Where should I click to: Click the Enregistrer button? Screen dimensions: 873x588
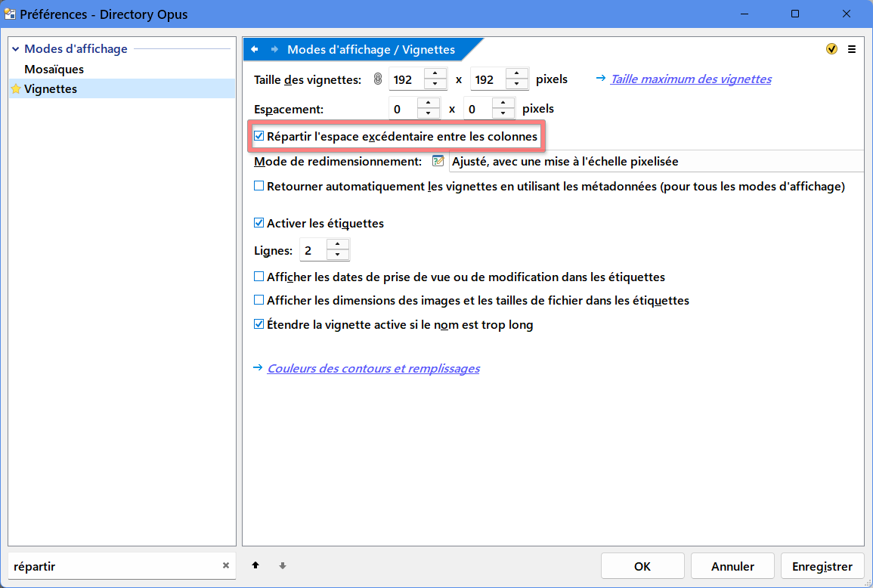point(822,566)
